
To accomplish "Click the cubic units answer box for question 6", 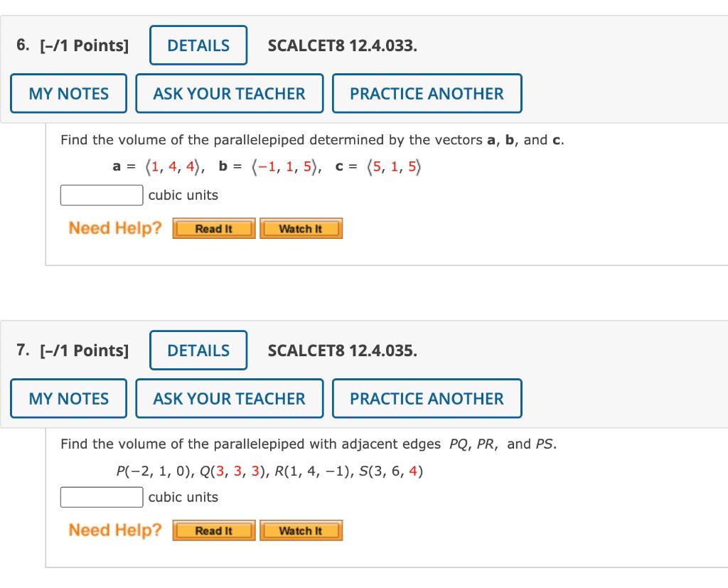I will click(x=102, y=194).
